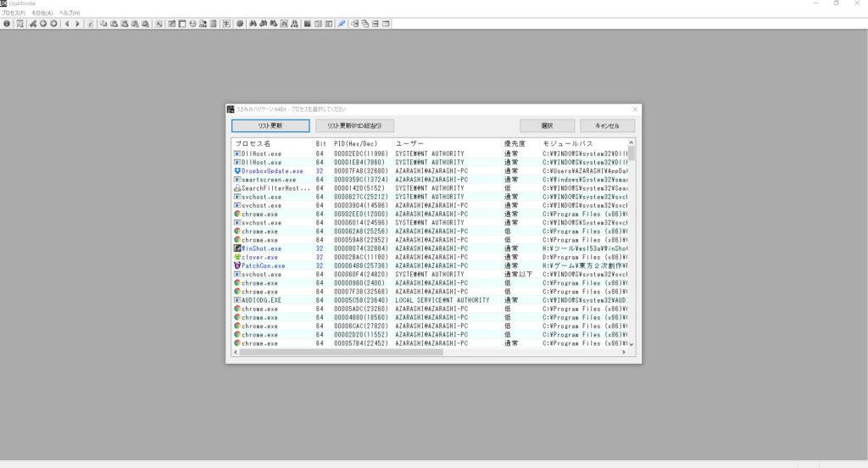Click the 選択 button
This screenshot has width=868, height=468.
tap(547, 125)
